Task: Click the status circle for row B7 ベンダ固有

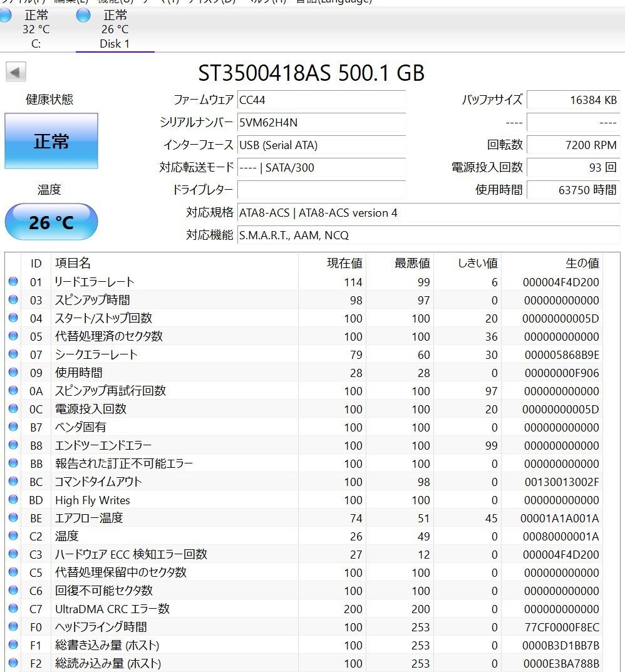Action: (x=13, y=427)
